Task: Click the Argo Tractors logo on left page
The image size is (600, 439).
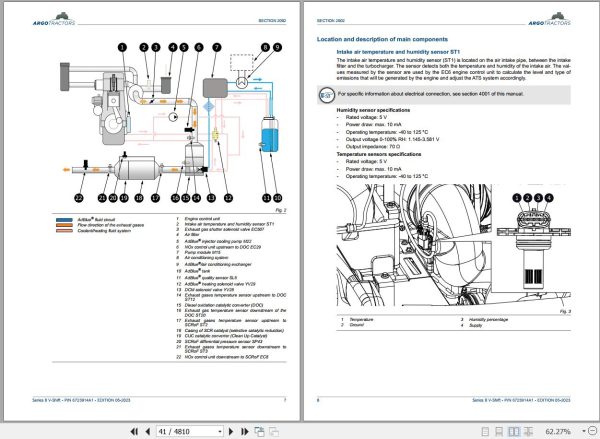Action: 54,19
